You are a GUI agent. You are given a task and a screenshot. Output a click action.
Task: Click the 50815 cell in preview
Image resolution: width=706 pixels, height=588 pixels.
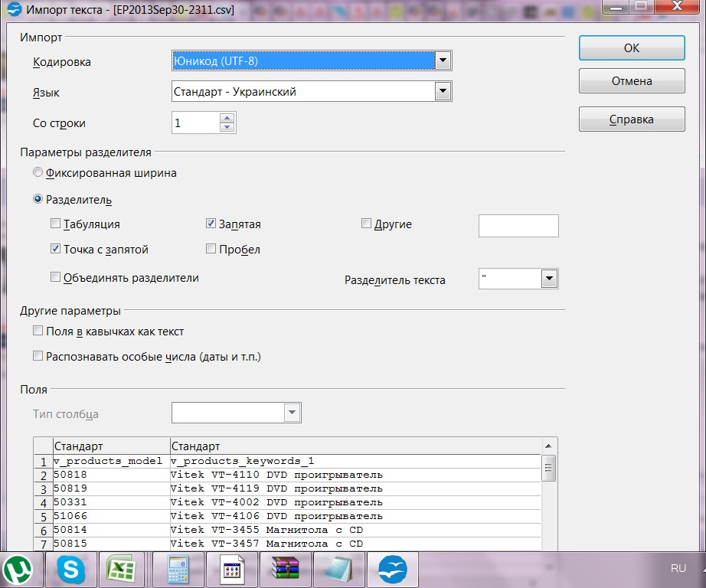pos(111,544)
